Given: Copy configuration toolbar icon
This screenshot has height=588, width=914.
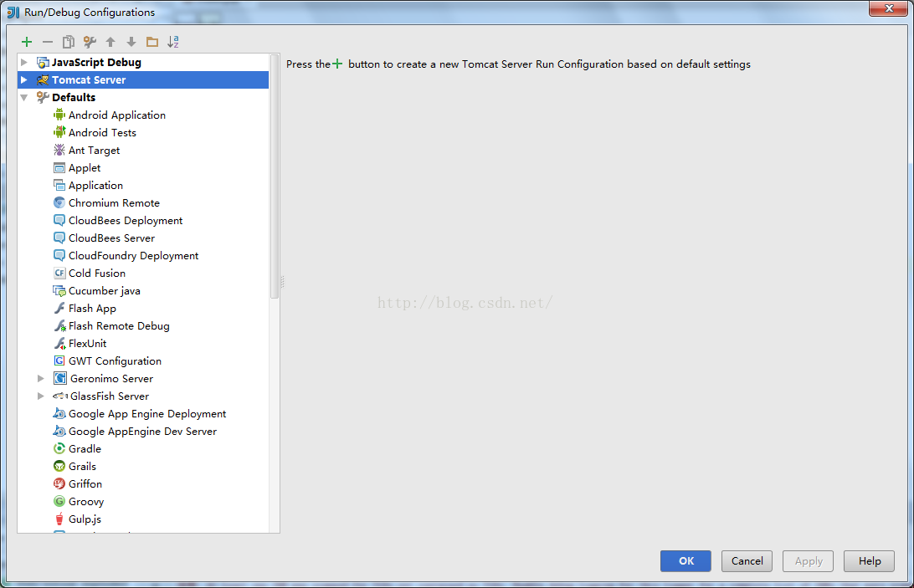Looking at the screenshot, I should coord(69,42).
